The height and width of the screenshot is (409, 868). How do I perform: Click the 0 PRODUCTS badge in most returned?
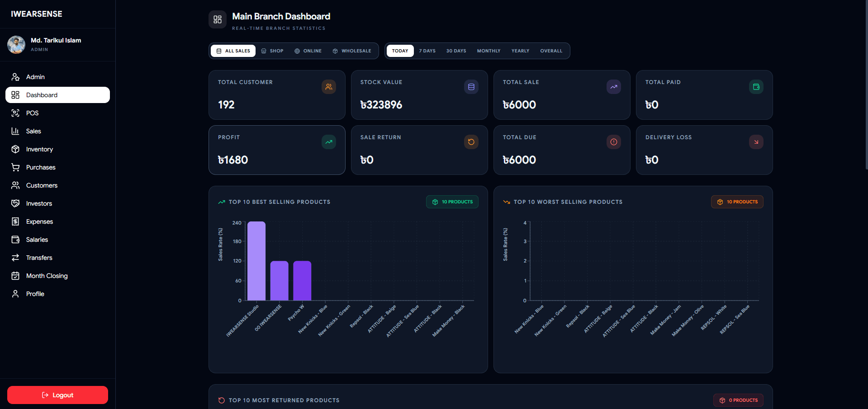pos(738,400)
